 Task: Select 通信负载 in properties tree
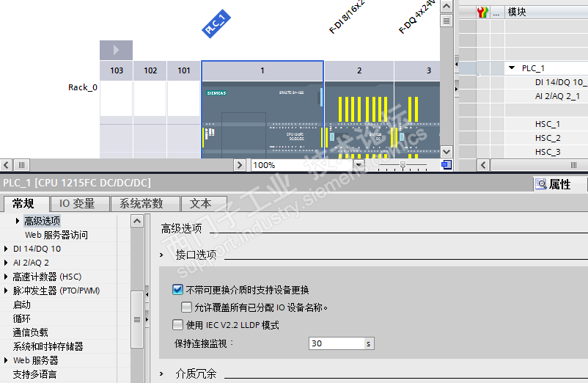(x=30, y=332)
